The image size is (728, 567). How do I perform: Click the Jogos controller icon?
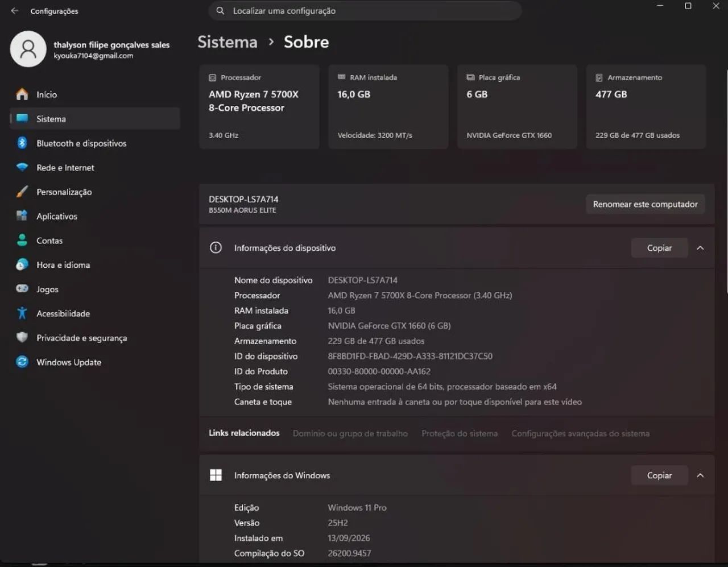point(22,289)
